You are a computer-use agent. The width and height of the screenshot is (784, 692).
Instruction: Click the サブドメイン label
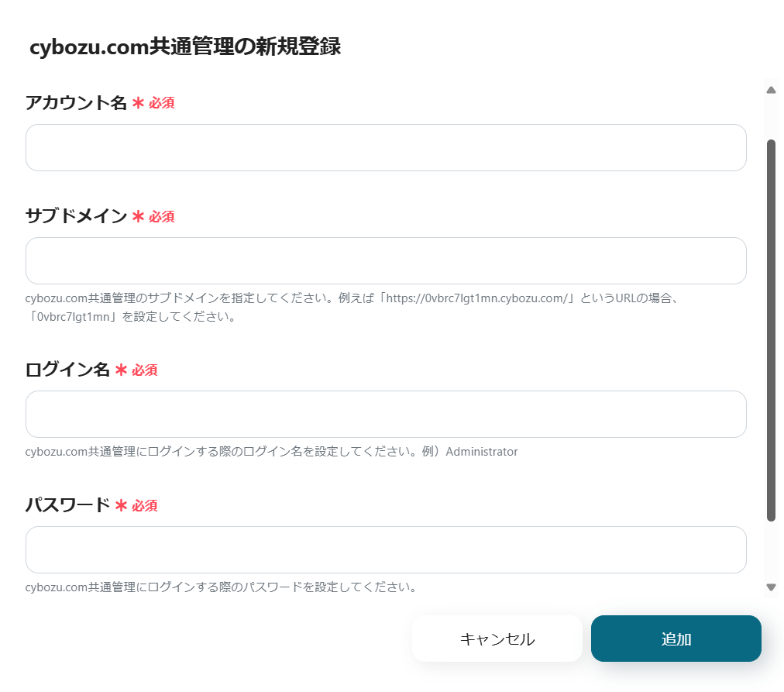[76, 216]
